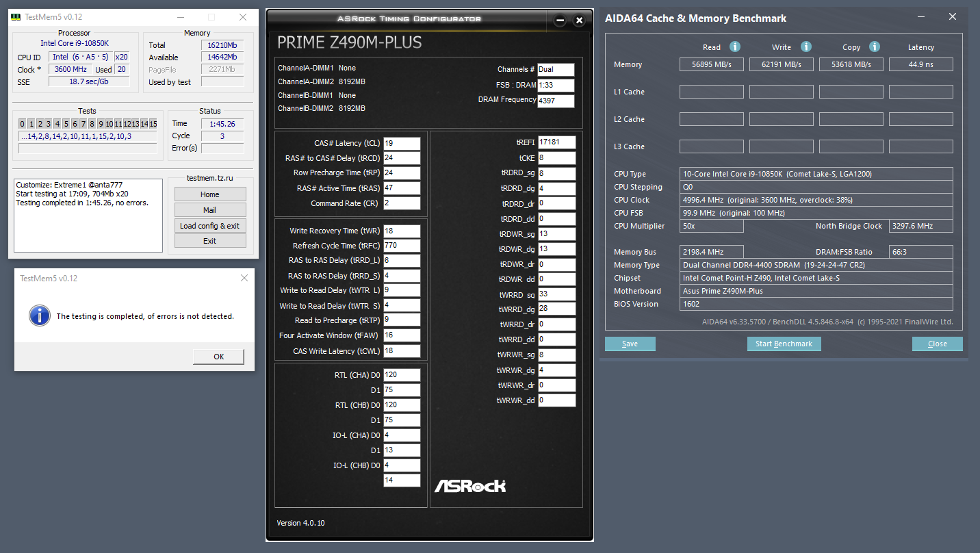Click the Channels # field showing Dual
The height and width of the screenshot is (553, 980).
pos(556,69)
